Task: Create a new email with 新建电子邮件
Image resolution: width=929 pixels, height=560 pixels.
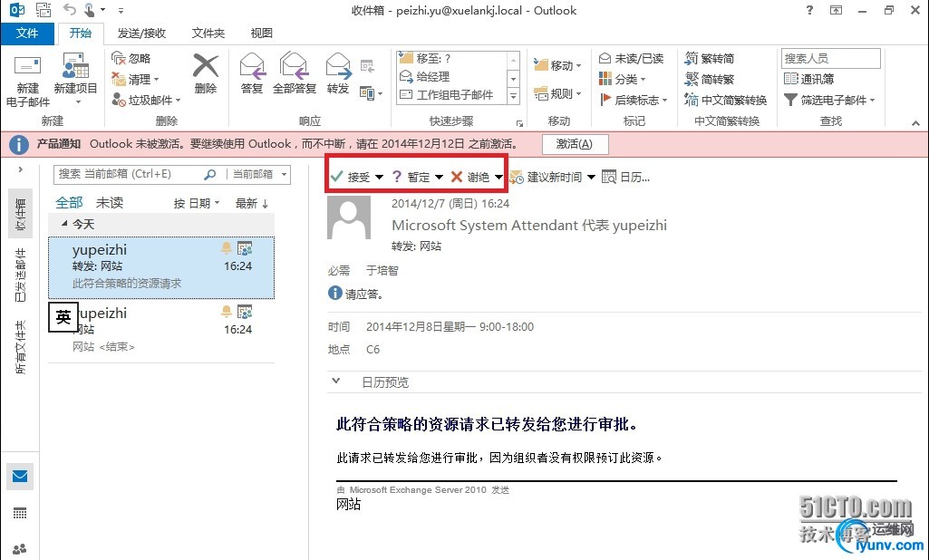Action: pos(27,82)
